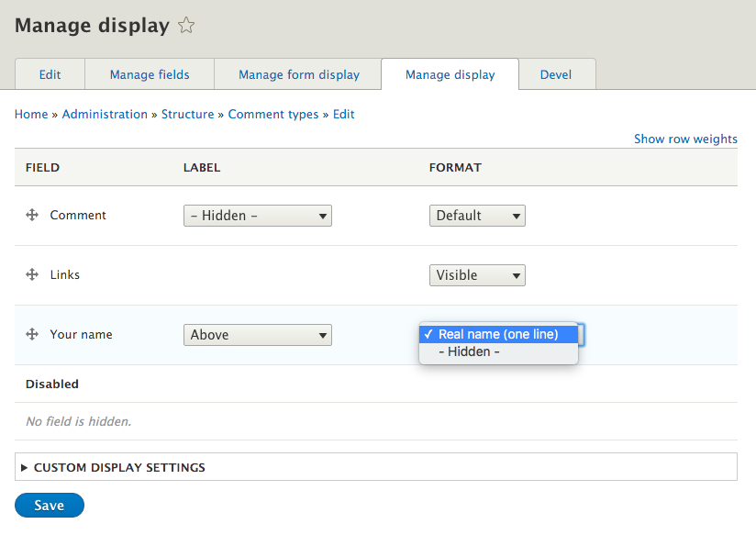Follow the Home breadcrumb link
Image resolution: width=756 pixels, height=535 pixels.
coord(31,114)
